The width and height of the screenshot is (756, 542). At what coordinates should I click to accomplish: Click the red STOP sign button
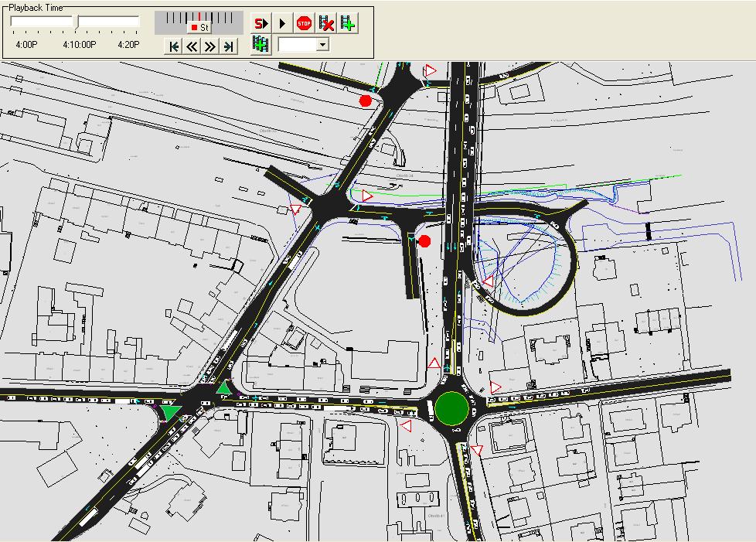click(x=305, y=23)
